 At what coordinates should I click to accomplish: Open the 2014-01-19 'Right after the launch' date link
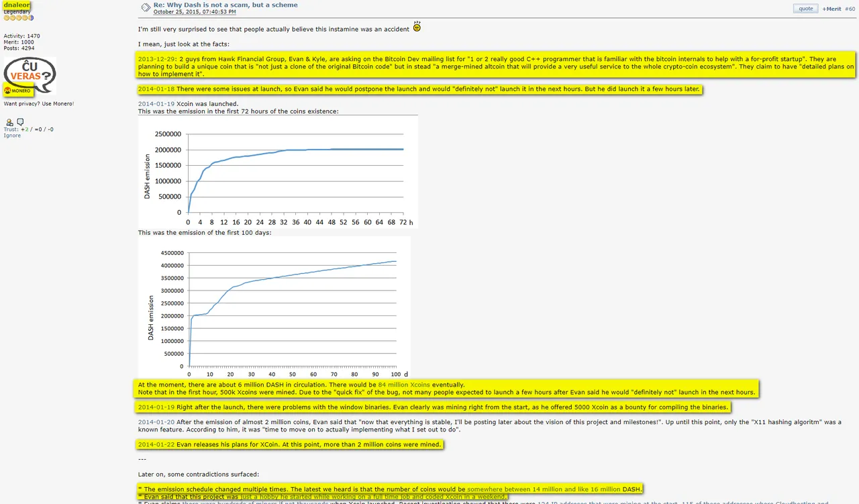156,407
